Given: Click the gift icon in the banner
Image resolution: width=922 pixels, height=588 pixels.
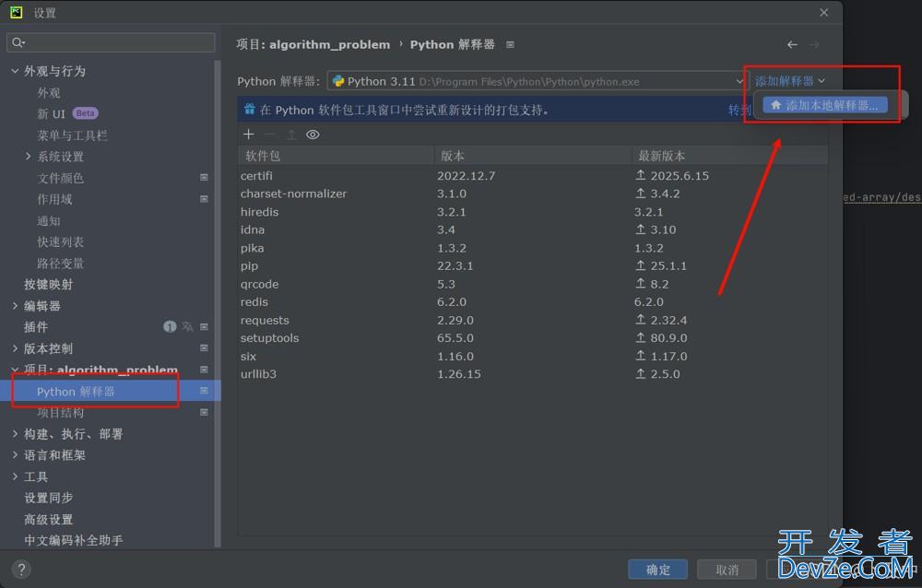Looking at the screenshot, I should pos(249,110).
